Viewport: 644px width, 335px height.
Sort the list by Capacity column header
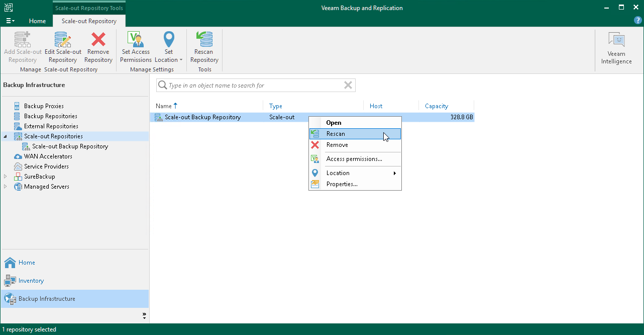436,106
